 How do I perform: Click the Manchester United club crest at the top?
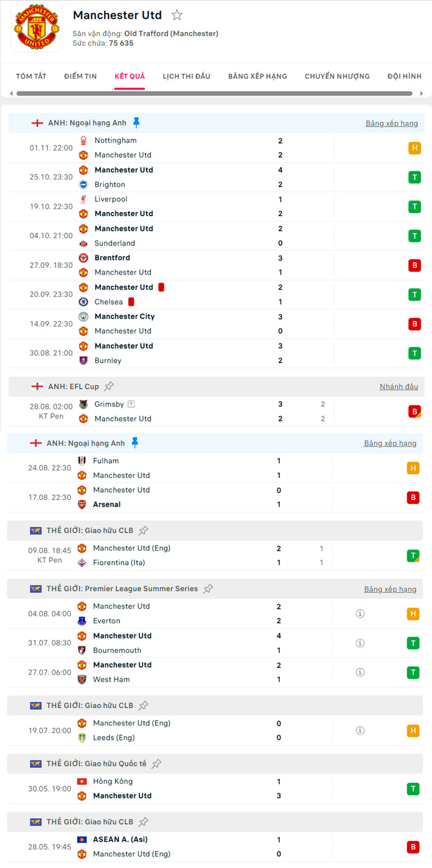pyautogui.click(x=36, y=26)
